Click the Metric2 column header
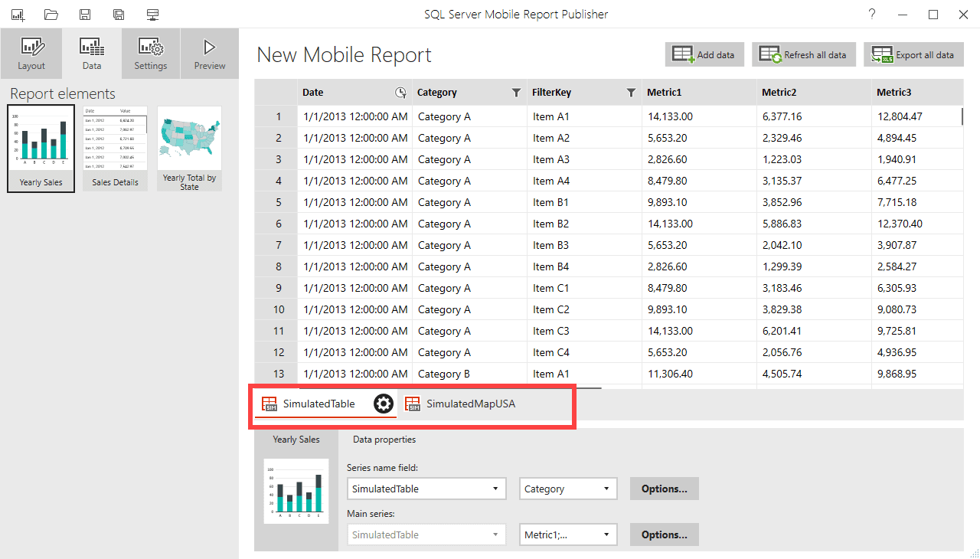 (x=814, y=92)
